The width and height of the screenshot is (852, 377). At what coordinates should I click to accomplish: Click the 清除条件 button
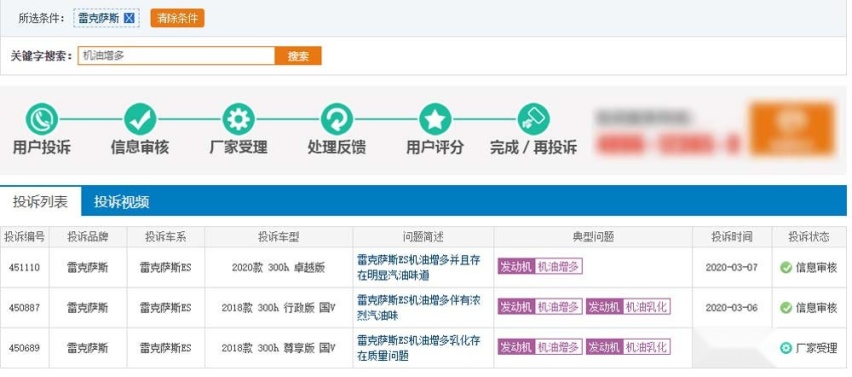[x=177, y=18]
